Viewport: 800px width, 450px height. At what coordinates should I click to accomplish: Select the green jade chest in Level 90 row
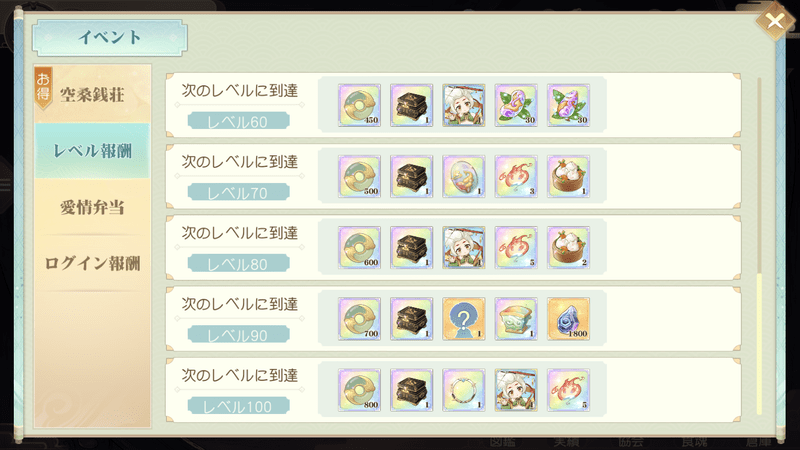pyautogui.click(x=516, y=319)
